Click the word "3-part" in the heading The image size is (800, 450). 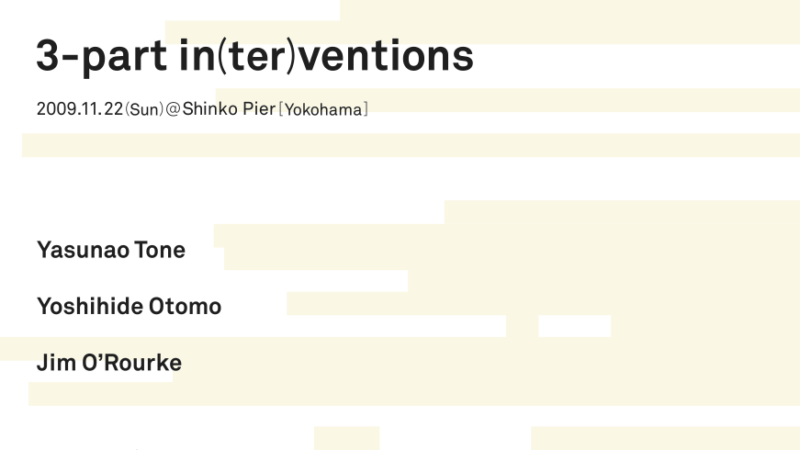click(x=101, y=56)
